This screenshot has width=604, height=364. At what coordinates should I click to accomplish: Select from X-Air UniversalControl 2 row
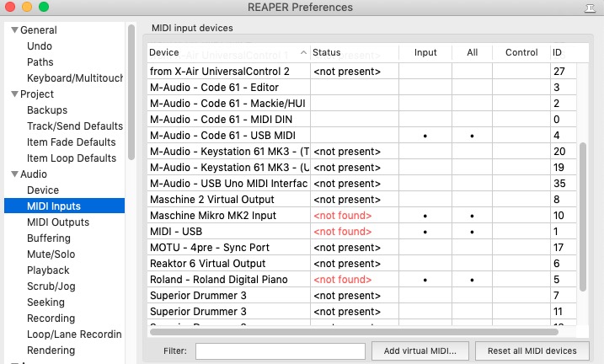(x=361, y=72)
